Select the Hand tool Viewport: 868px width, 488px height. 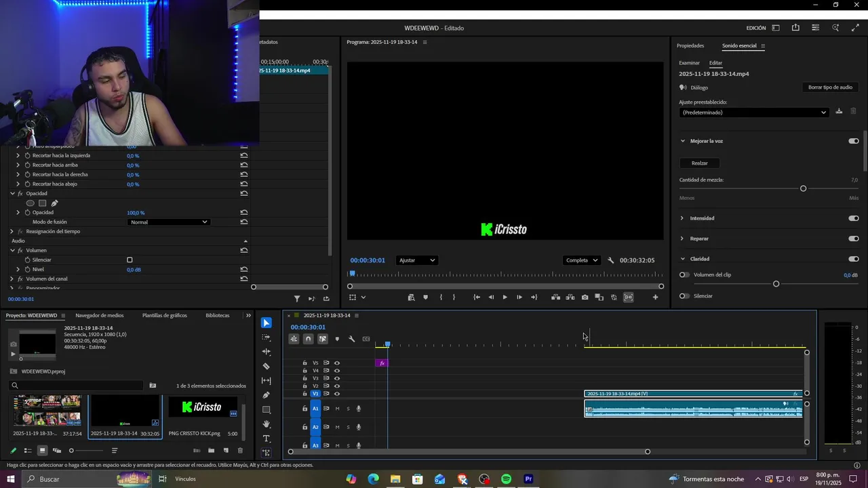click(267, 424)
